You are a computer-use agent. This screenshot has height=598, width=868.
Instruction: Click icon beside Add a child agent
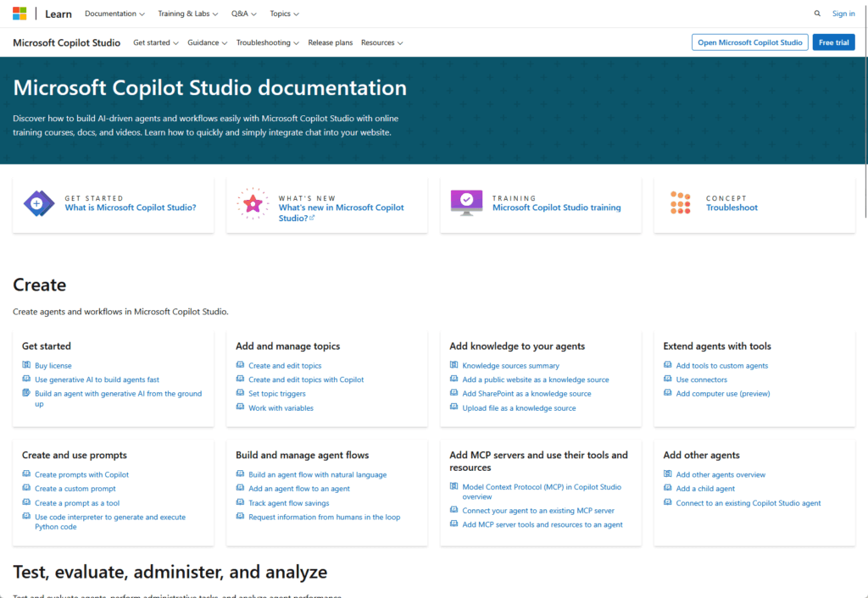tap(667, 488)
